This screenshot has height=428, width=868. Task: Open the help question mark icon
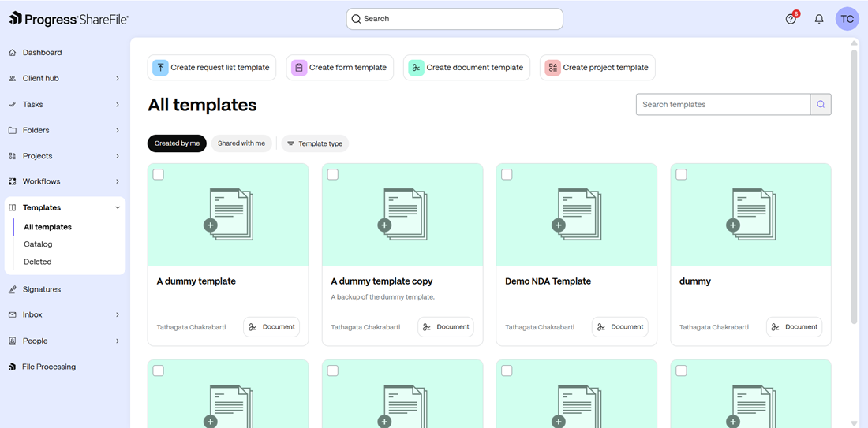pyautogui.click(x=791, y=19)
